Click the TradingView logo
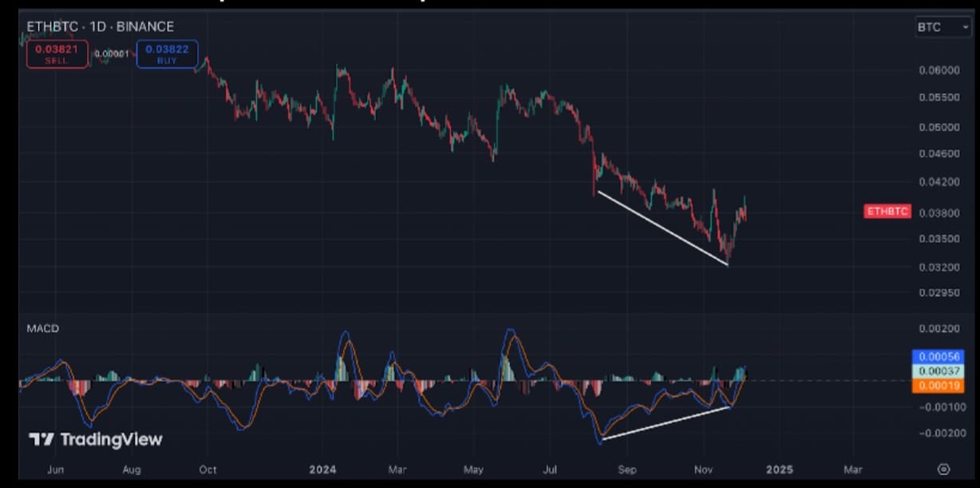This screenshot has width=980, height=488. click(x=96, y=439)
